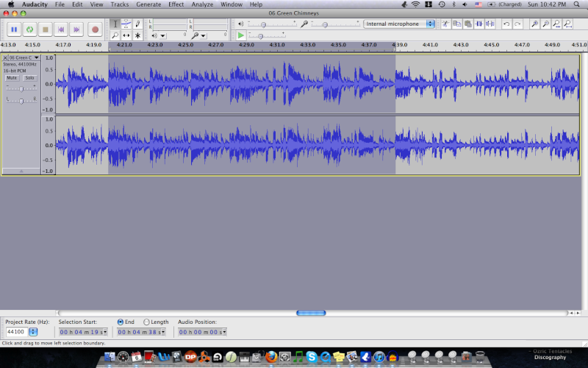Screen dimensions: 588x368
Task: Open Firefox from the Dock
Action: (x=271, y=356)
